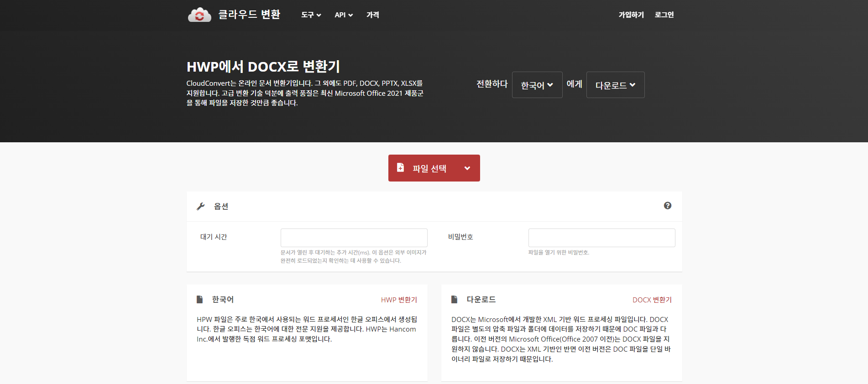Click the help question mark icon
The width and height of the screenshot is (868, 384).
pyautogui.click(x=667, y=206)
